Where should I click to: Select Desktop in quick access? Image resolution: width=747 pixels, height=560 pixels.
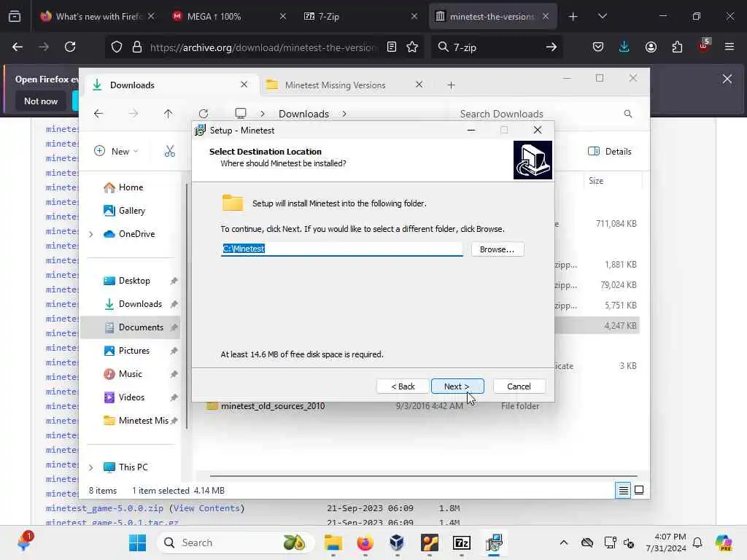(x=134, y=281)
